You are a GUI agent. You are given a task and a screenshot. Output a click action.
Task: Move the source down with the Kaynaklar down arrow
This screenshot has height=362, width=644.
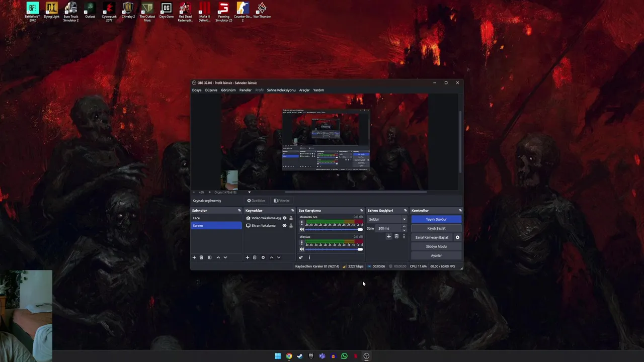[x=279, y=257]
